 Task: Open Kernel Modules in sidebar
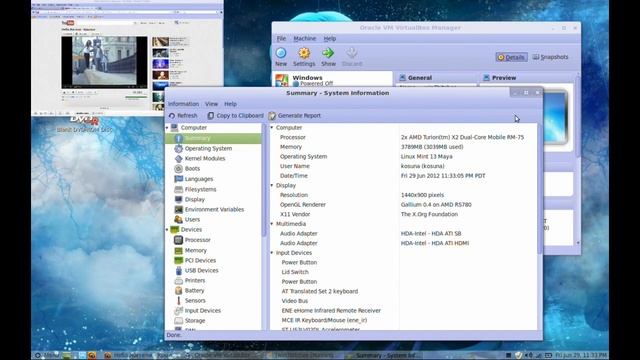pos(205,158)
